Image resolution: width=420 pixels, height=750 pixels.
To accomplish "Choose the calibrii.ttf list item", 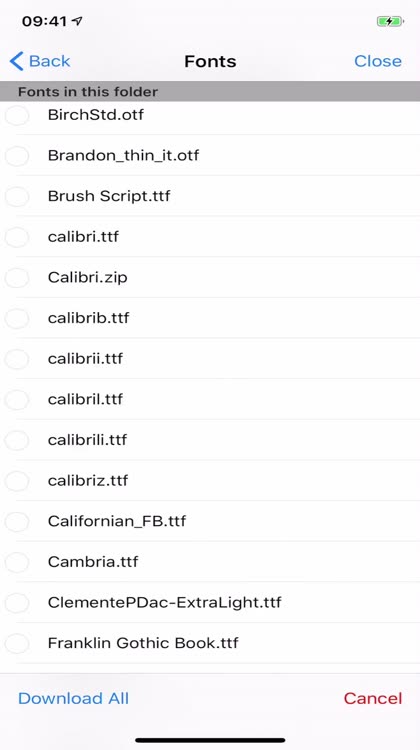I will pyautogui.click(x=210, y=359).
